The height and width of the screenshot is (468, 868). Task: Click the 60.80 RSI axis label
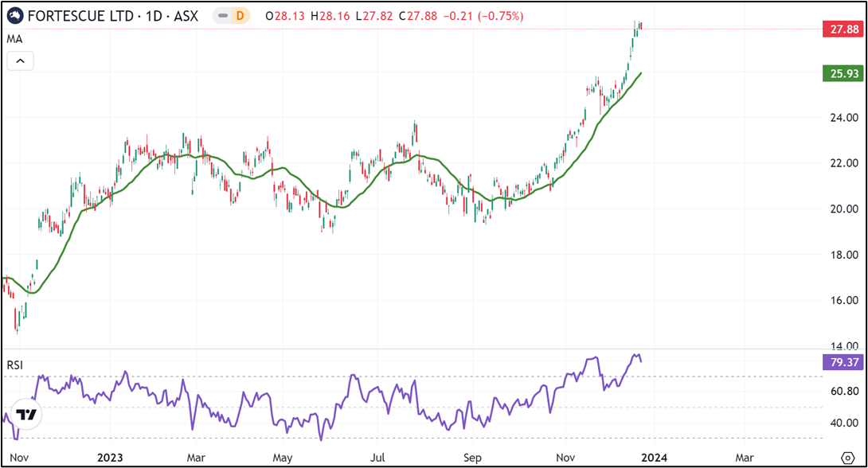844,391
